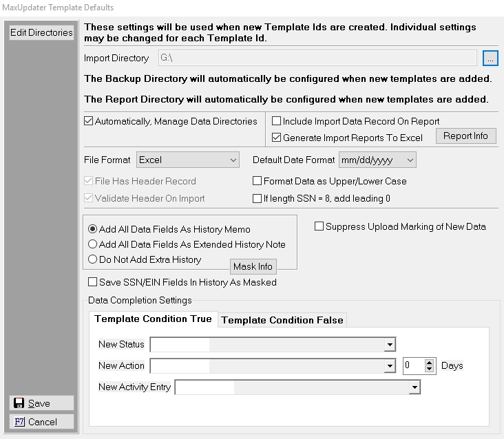The image size is (504, 439).
Task: Browse for Import Directory using ellipsis button
Action: pos(490,58)
